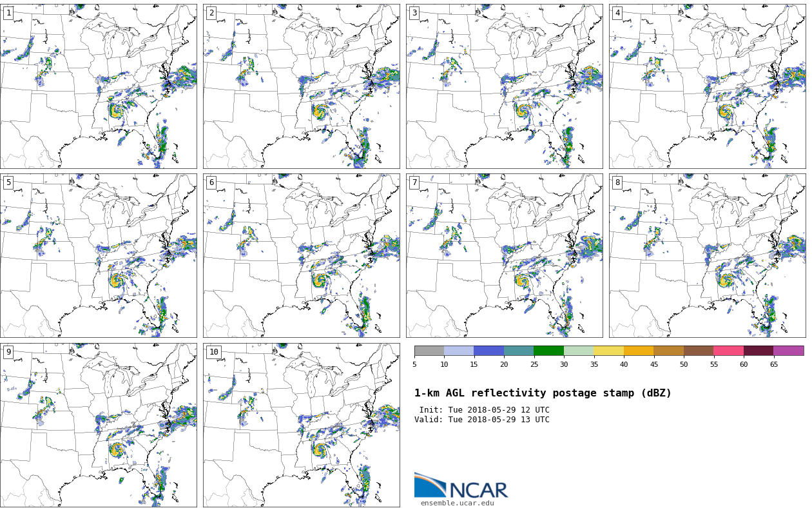Click the panel number label '5'
The width and height of the screenshot is (812, 508).
point(8,182)
